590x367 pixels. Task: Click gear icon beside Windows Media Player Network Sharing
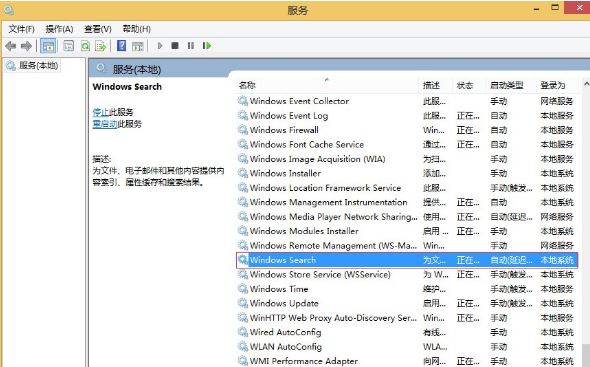click(x=243, y=216)
